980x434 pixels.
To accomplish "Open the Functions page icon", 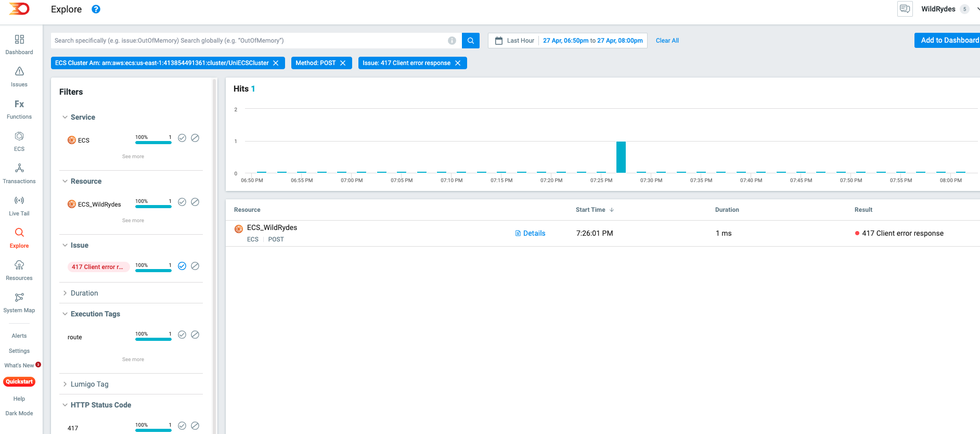I will point(19,104).
